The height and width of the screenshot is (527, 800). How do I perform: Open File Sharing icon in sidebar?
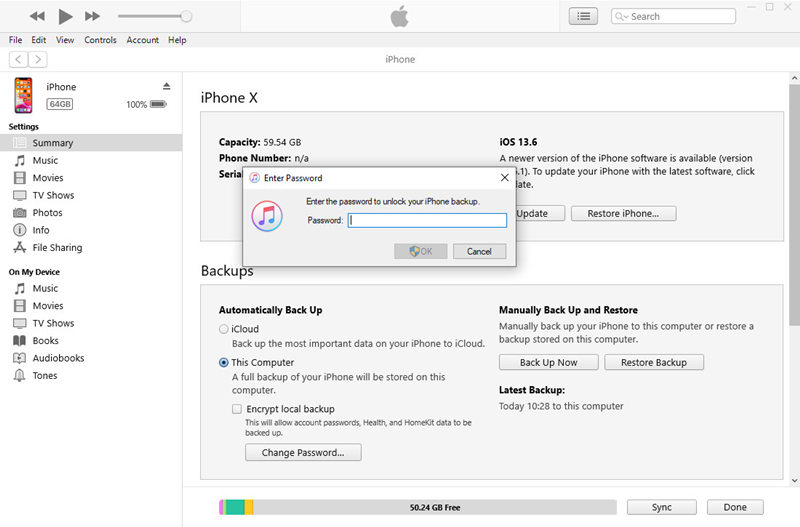coord(19,247)
